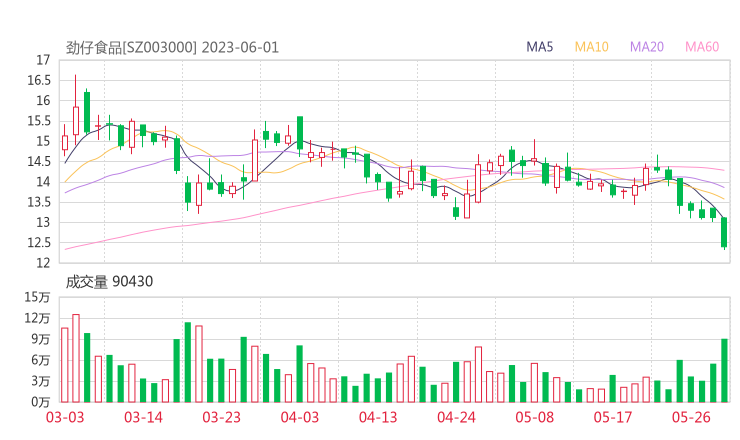Click the 15万 volume axis label
Image resolution: width=740 pixels, height=440 pixels.
click(x=37, y=297)
